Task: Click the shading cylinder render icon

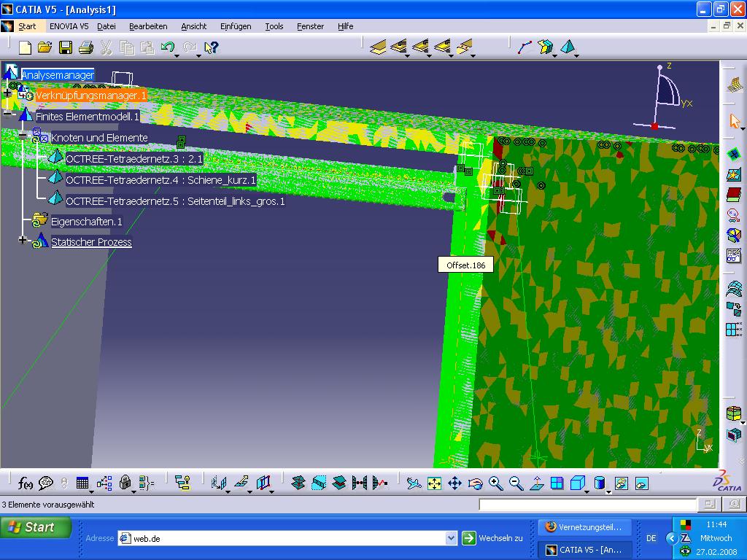Action: pos(600,483)
